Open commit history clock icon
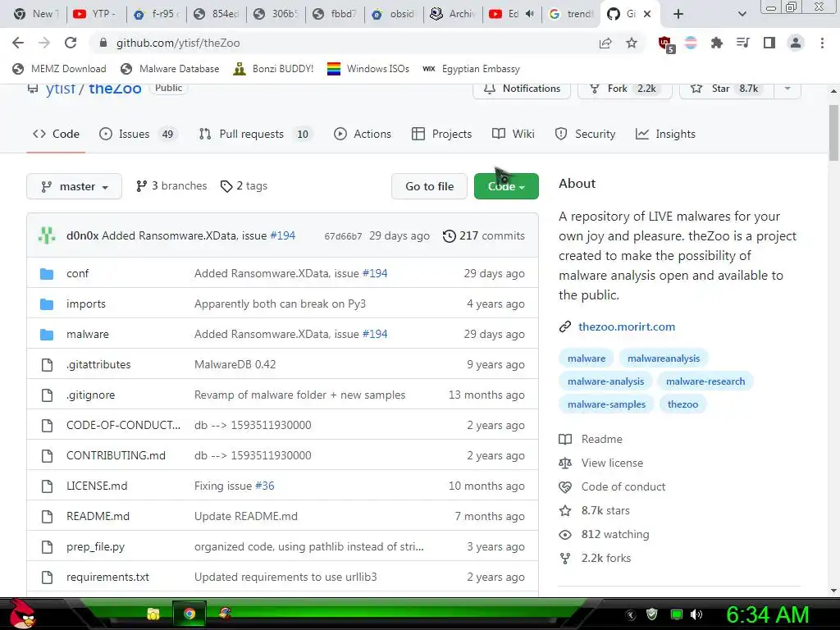This screenshot has width=840, height=630. pyautogui.click(x=449, y=235)
